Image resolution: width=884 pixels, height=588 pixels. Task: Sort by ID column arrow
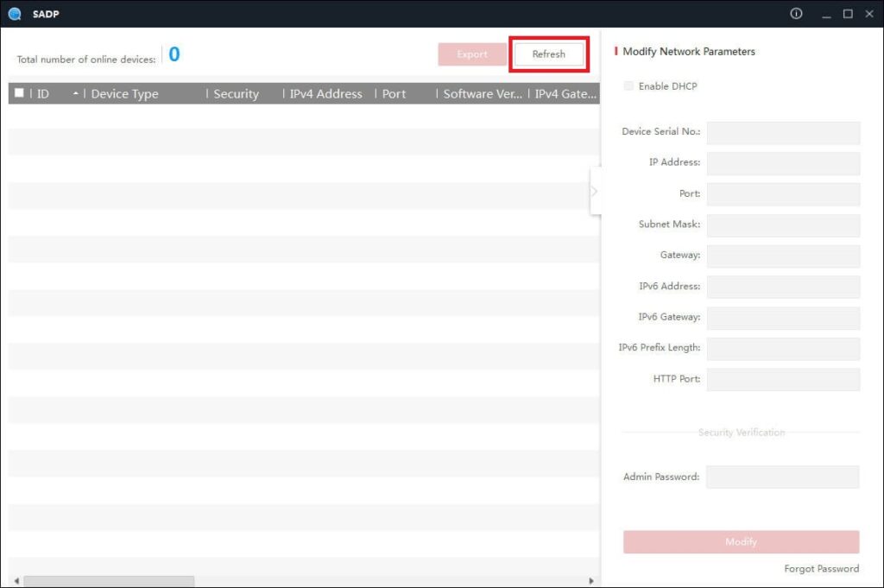pyautogui.click(x=76, y=93)
